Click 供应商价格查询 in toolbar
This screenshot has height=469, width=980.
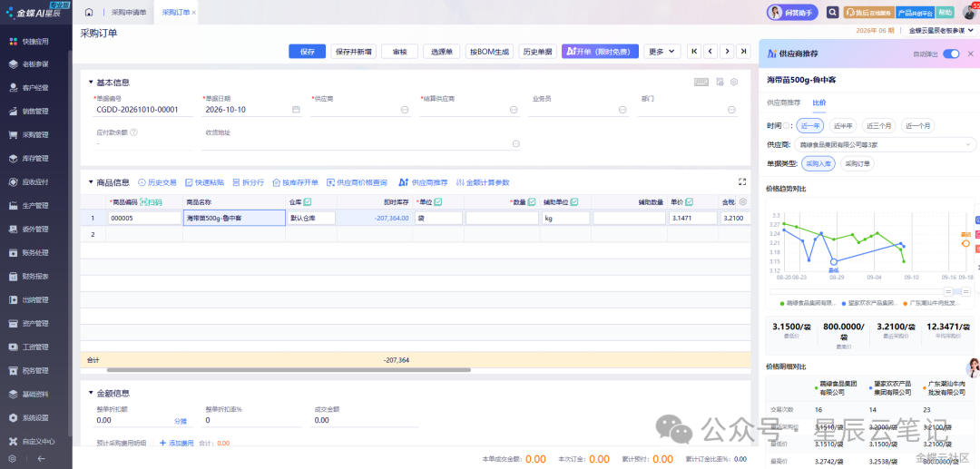coord(357,182)
